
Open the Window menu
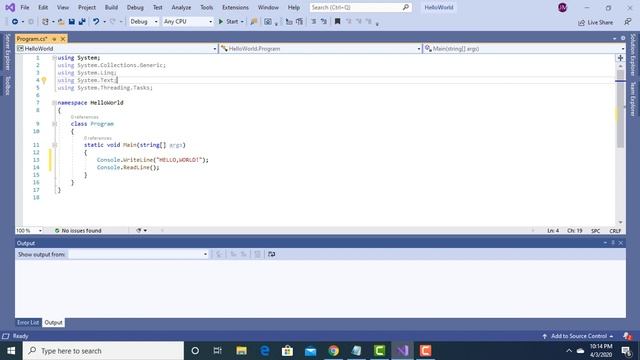pyautogui.click(x=268, y=7)
